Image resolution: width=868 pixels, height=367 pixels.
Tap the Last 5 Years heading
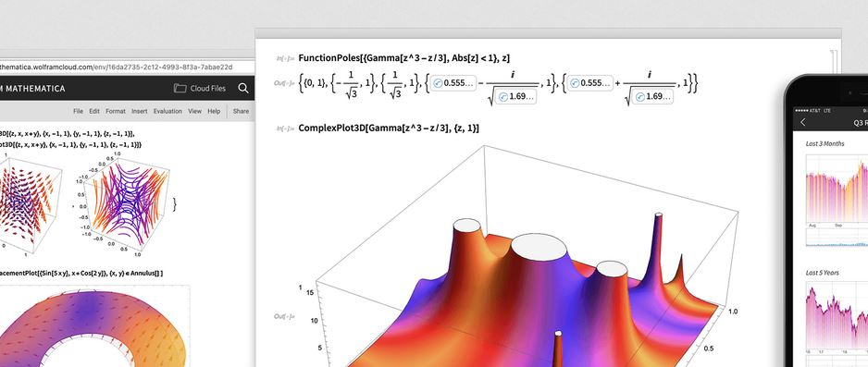coord(822,273)
